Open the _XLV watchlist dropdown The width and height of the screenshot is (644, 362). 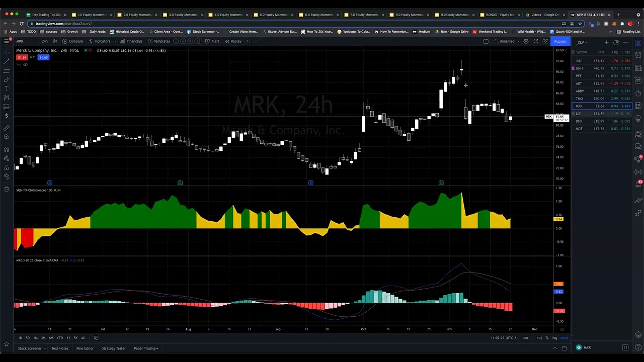[581, 43]
